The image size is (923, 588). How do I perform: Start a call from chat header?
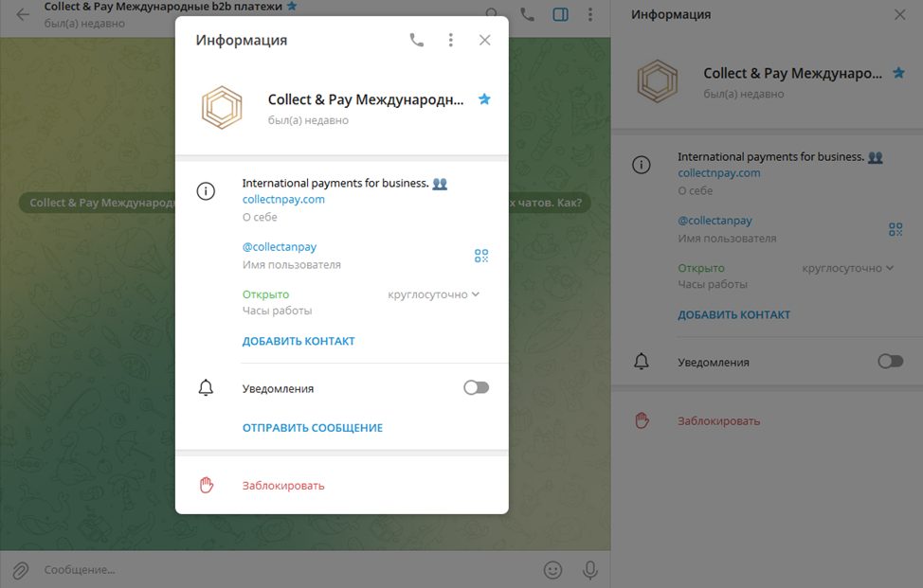point(528,14)
